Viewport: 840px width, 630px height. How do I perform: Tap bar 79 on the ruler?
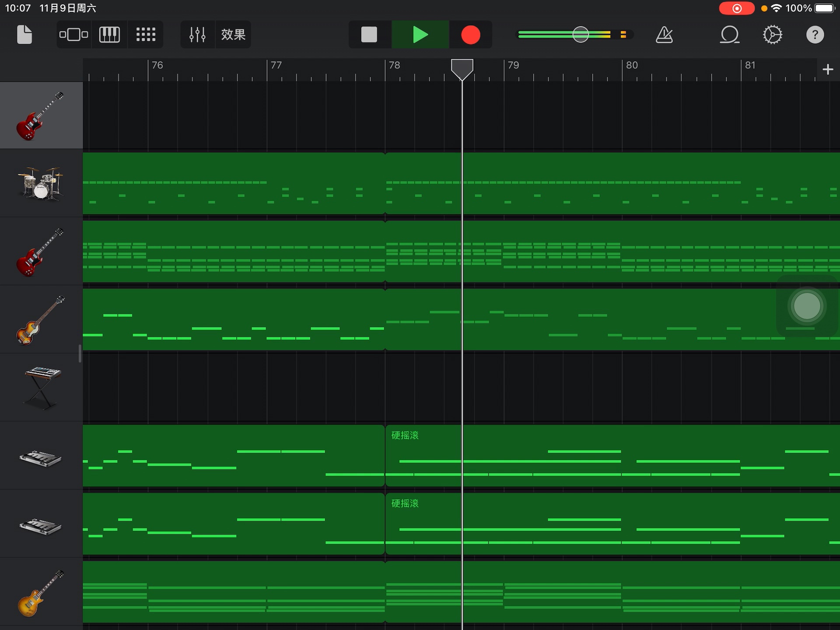tap(513, 65)
